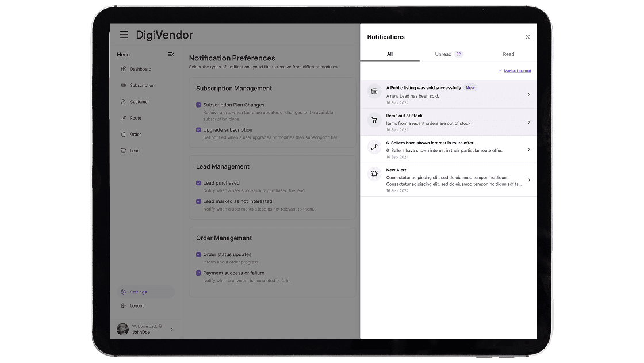
Task: Click the JohnDoe profile avatar
Action: [122, 328]
